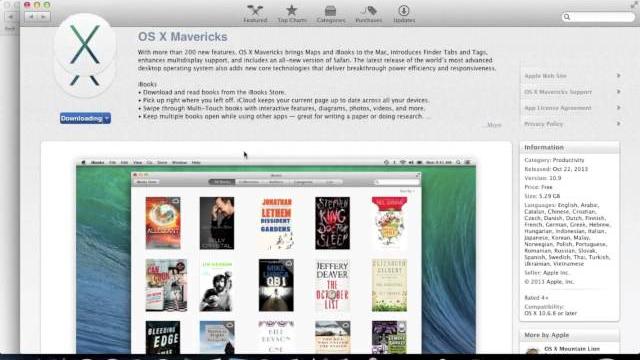Click the Price: Free text

tap(538, 187)
